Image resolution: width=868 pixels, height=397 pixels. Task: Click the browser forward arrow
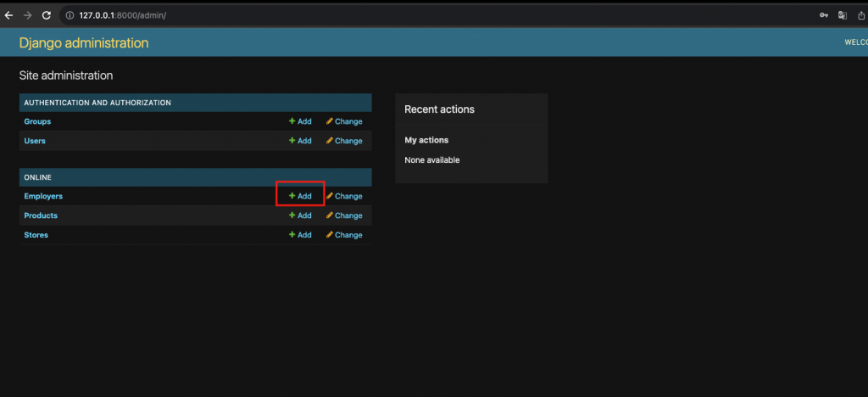point(27,15)
